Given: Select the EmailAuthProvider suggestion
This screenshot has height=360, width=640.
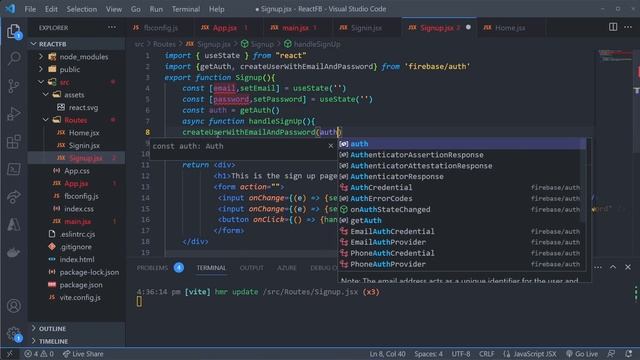Looking at the screenshot, I should coord(462,242).
